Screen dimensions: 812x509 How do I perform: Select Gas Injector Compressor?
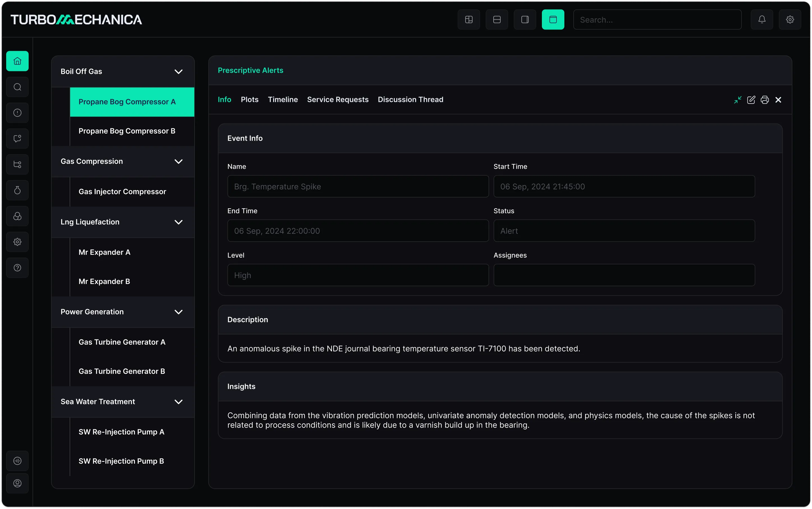(132, 191)
